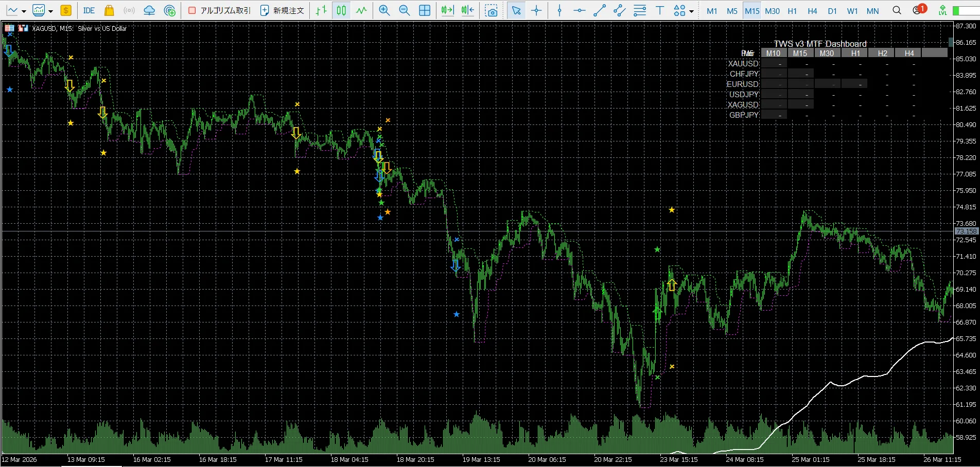Click the yellow dollar sign icon

tap(66, 10)
